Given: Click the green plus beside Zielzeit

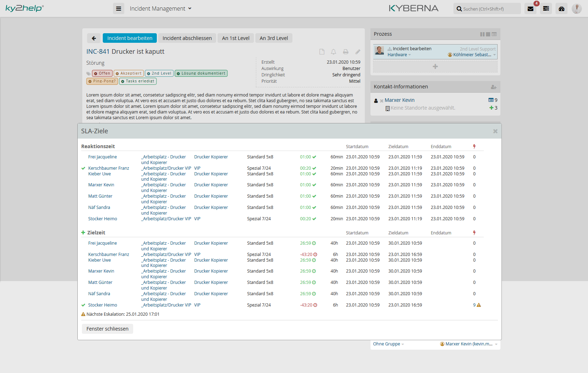Looking at the screenshot, I should pos(83,233).
